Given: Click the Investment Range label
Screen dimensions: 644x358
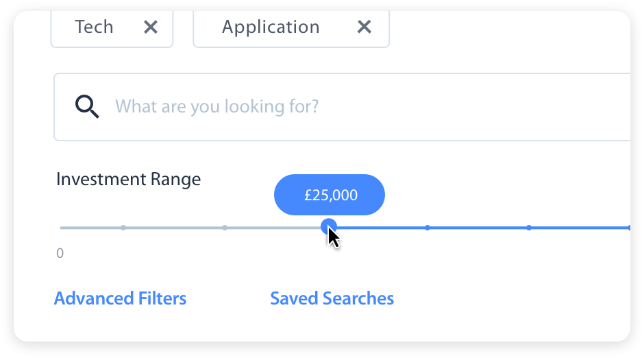Looking at the screenshot, I should click(x=128, y=180).
